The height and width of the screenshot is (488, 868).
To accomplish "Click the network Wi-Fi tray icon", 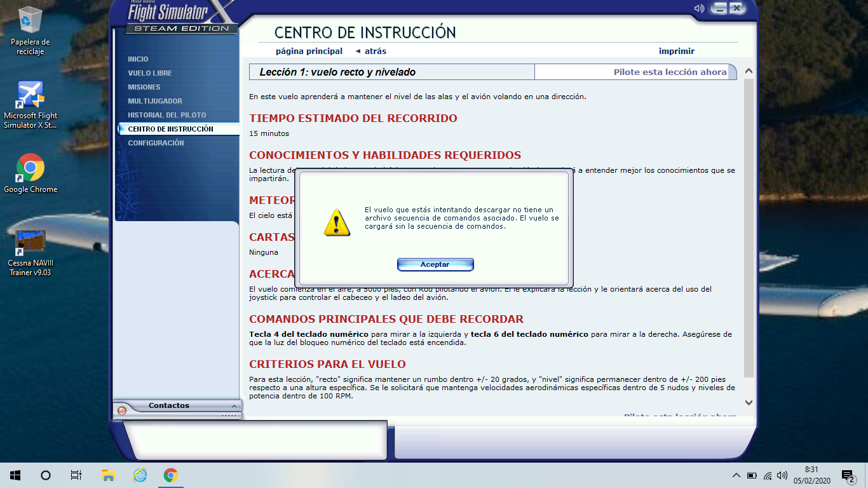I will pos(768,475).
